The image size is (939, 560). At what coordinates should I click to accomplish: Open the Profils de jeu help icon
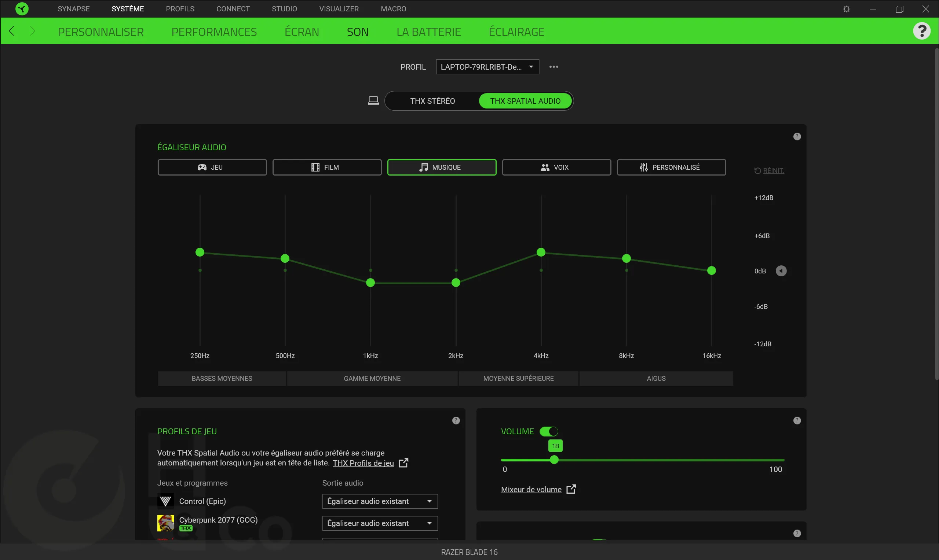456,420
